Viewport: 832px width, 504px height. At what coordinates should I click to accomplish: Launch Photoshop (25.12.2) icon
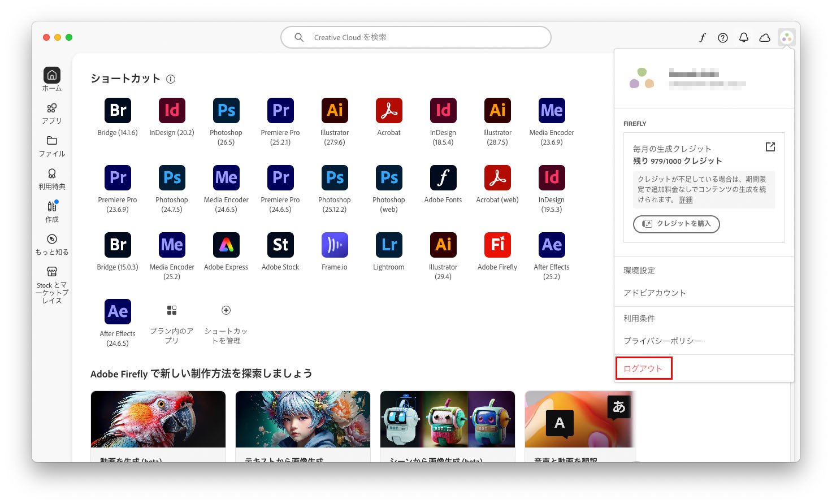coord(335,177)
